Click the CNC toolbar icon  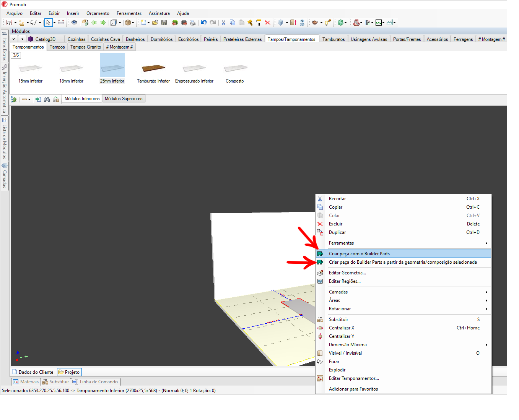(x=378, y=23)
